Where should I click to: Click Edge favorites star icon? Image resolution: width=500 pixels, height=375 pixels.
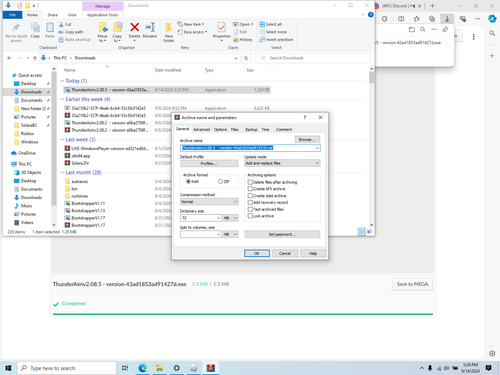pos(417,19)
